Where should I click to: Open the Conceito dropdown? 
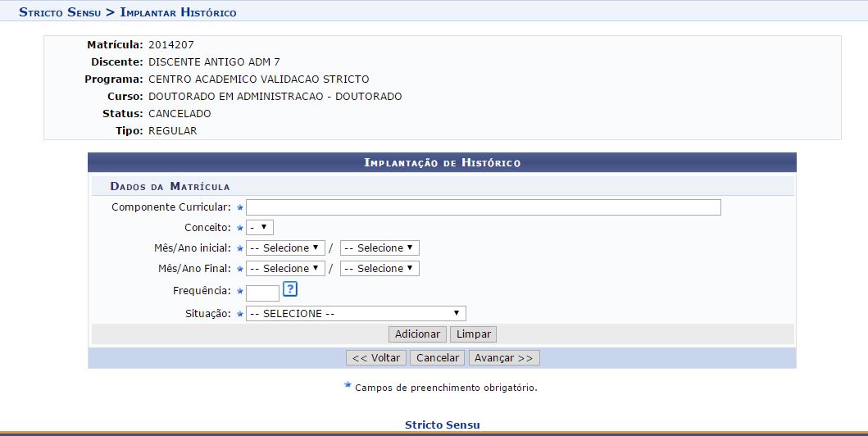[x=260, y=227]
